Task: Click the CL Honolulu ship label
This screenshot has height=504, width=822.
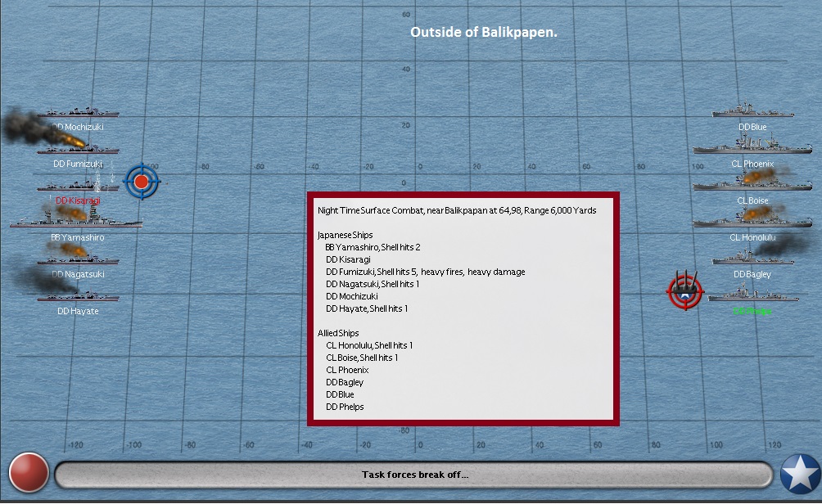Action: [x=752, y=237]
